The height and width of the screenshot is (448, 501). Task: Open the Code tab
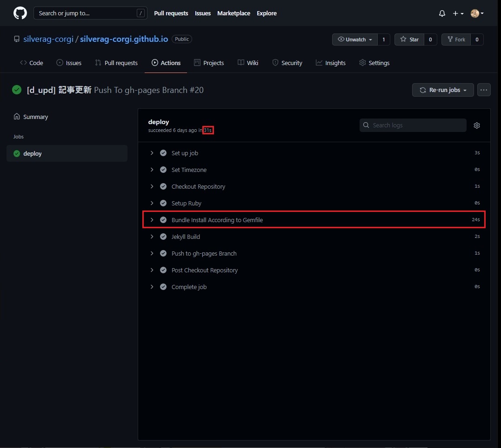(32, 63)
